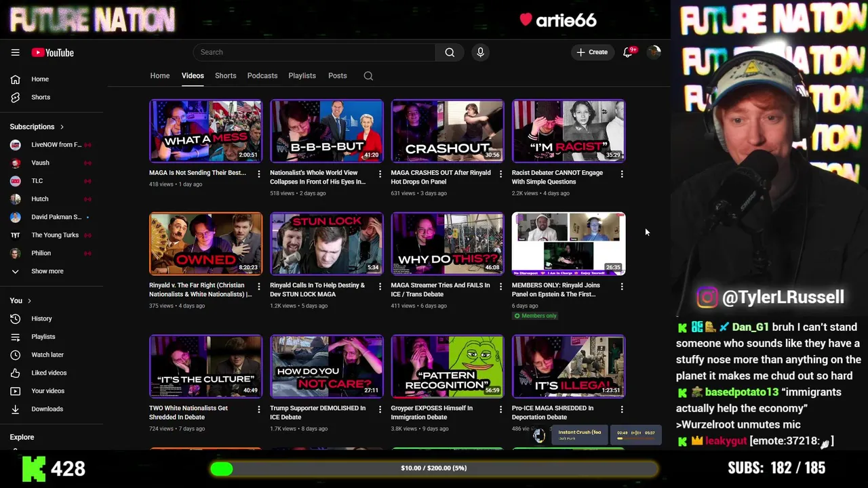This screenshot has height=488, width=868.
Task: Open The Young Turks subscription
Action: [x=52, y=235]
